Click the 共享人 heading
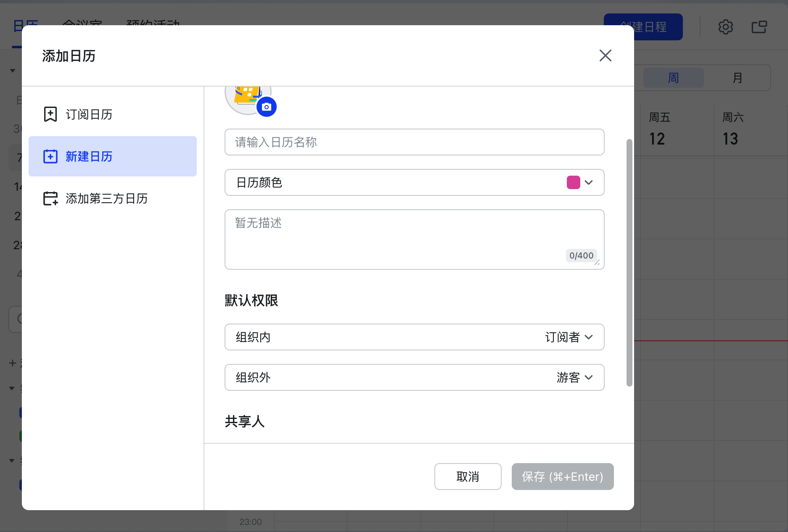The width and height of the screenshot is (788, 532). [x=245, y=421]
